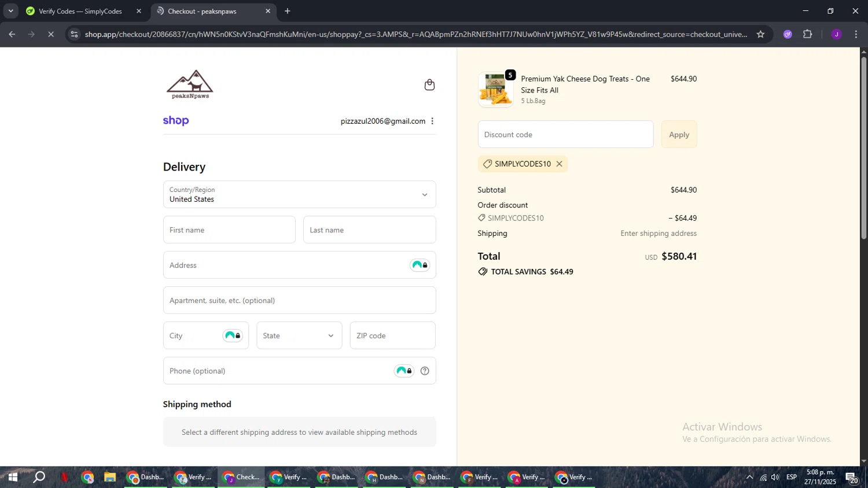
Task: Open the State dropdown
Action: coord(299,335)
